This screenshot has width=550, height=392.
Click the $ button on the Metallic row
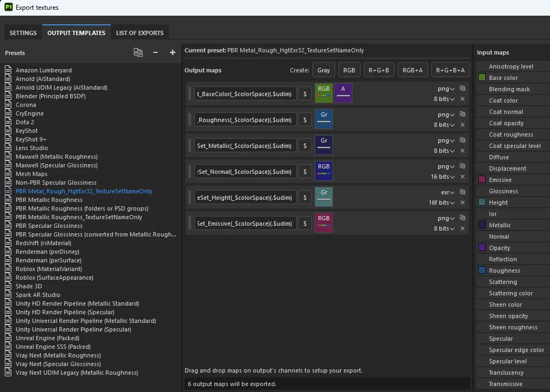pyautogui.click(x=305, y=146)
